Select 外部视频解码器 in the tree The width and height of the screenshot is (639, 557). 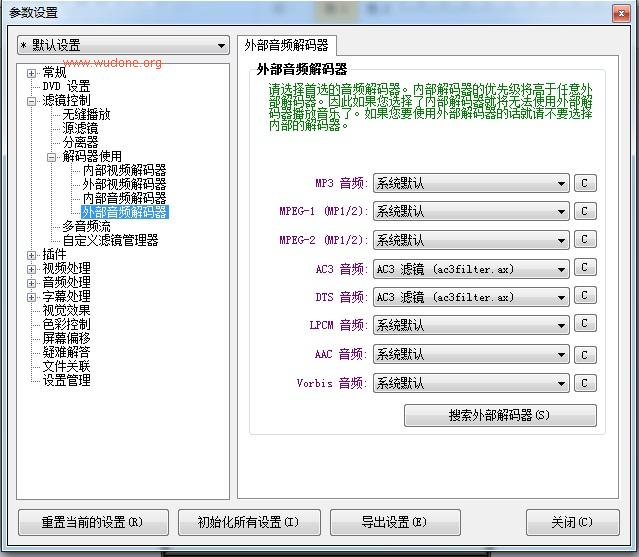[124, 184]
